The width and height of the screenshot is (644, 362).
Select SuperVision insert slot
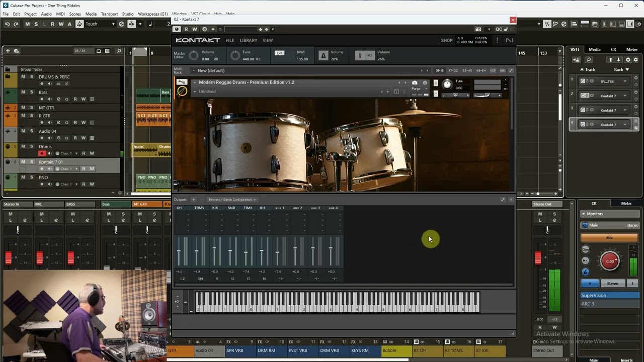tap(609, 296)
